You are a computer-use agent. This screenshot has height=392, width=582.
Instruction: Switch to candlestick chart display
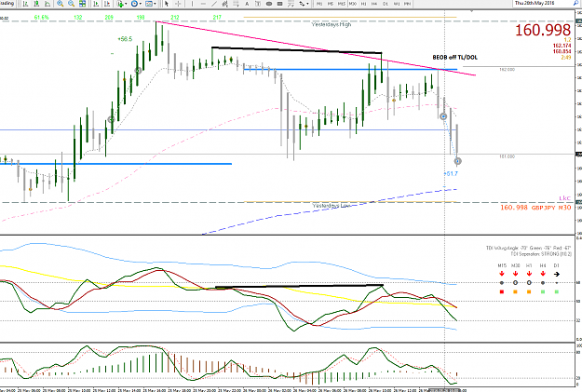36,4
